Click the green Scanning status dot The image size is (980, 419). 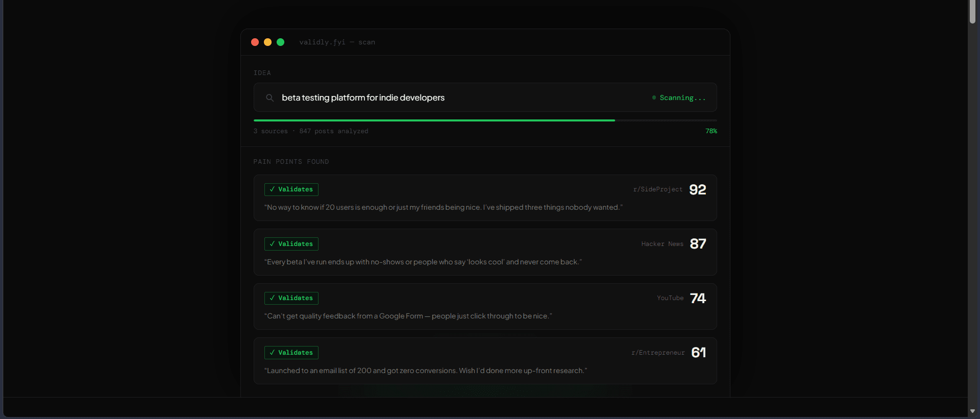(654, 97)
